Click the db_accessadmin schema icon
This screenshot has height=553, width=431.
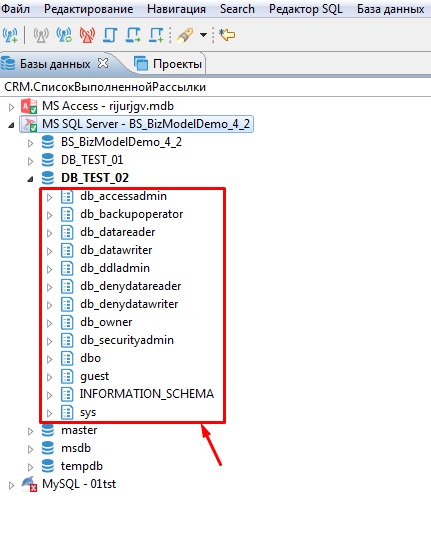click(67, 196)
